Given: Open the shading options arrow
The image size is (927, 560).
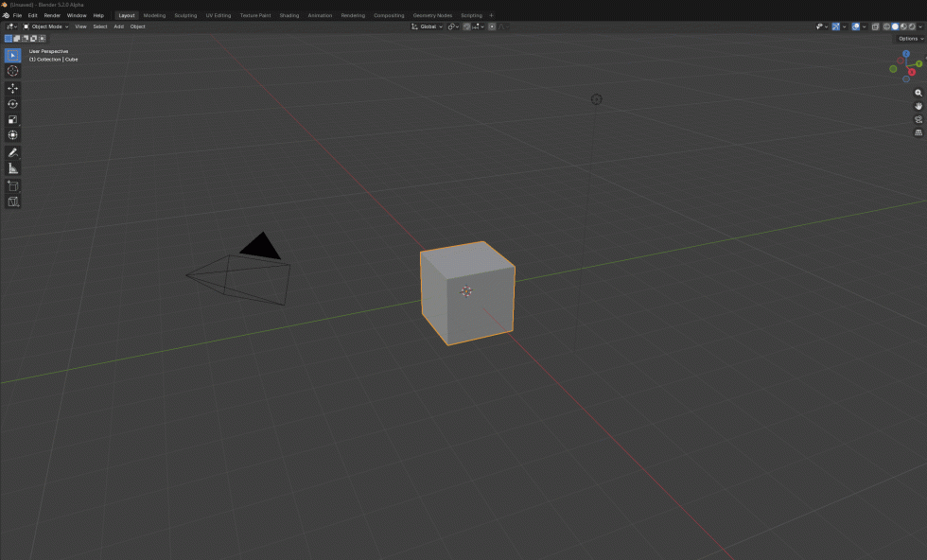Looking at the screenshot, I should click(x=920, y=26).
